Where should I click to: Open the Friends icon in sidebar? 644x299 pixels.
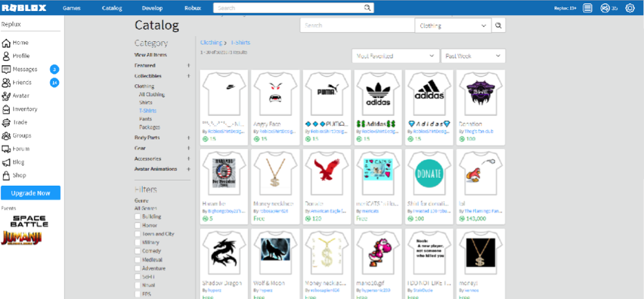pos(7,82)
